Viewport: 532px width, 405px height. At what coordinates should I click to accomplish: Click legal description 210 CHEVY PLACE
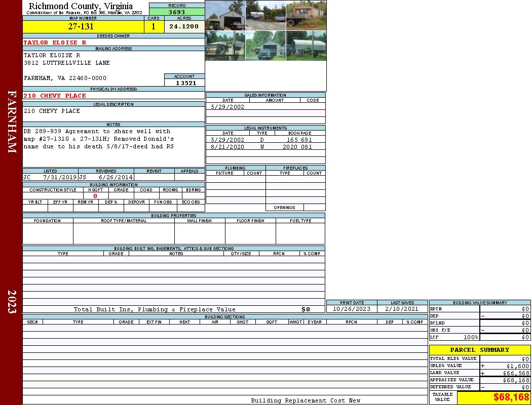pos(52,111)
